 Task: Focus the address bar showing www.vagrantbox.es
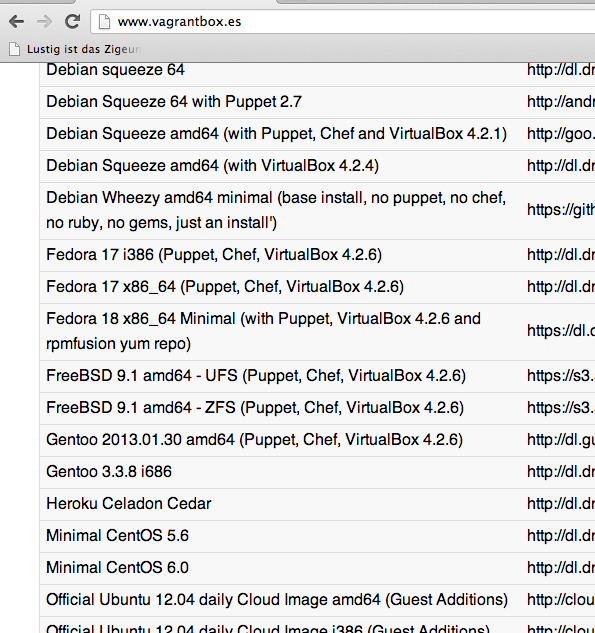click(343, 22)
